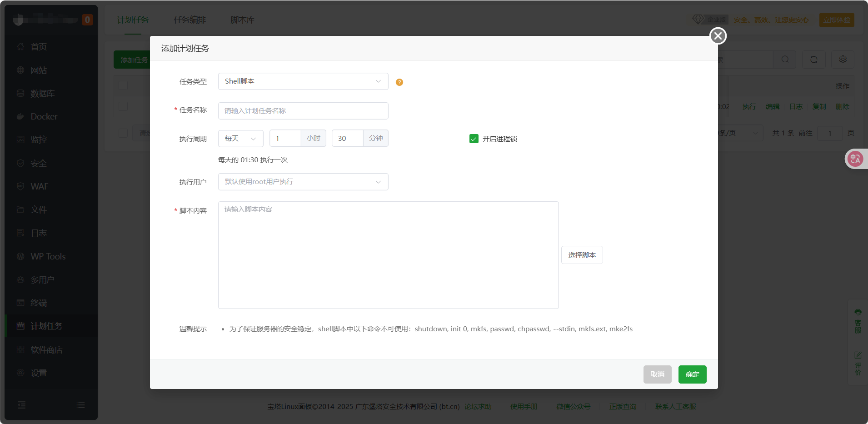Open the 任务类型 Shell脚本 dropdown
The height and width of the screenshot is (424, 868).
click(303, 81)
